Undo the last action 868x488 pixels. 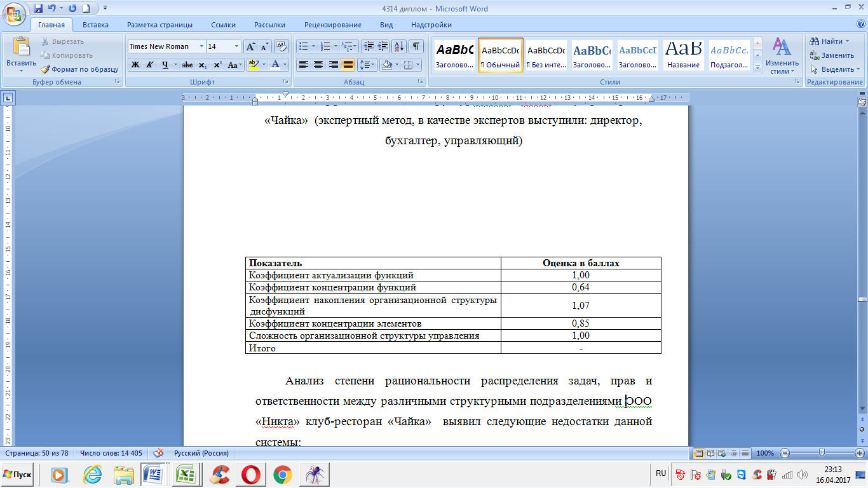[x=52, y=8]
